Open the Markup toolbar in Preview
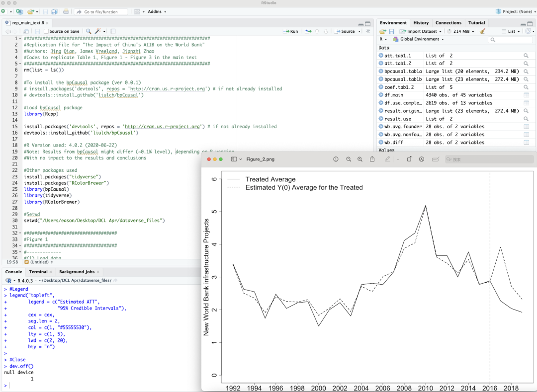537x392 pixels. tap(422, 159)
